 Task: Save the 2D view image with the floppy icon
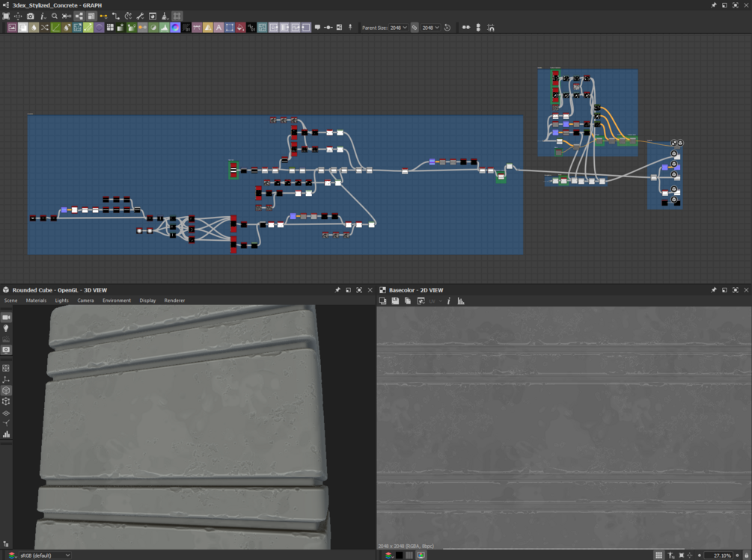tap(395, 301)
